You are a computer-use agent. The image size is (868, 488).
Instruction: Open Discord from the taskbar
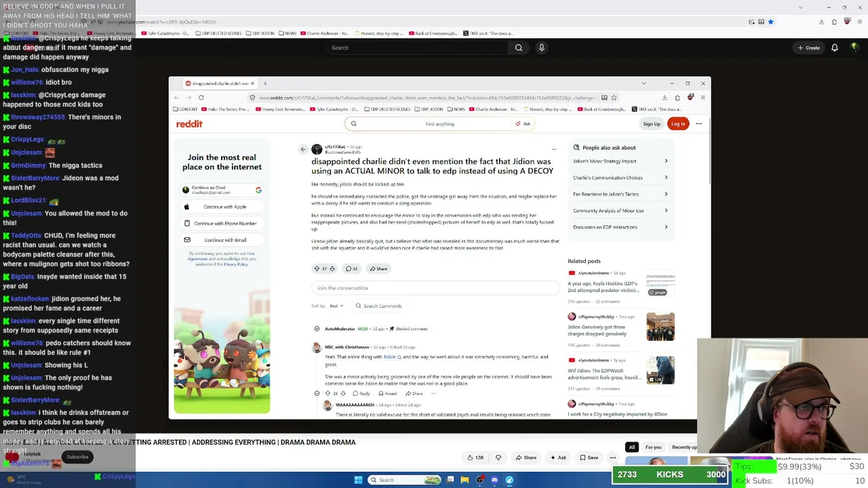[494, 480]
